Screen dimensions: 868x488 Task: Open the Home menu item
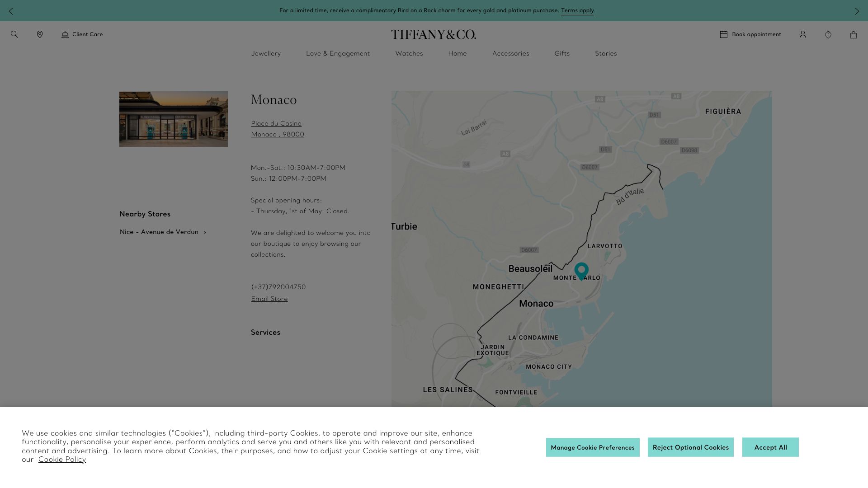(458, 53)
